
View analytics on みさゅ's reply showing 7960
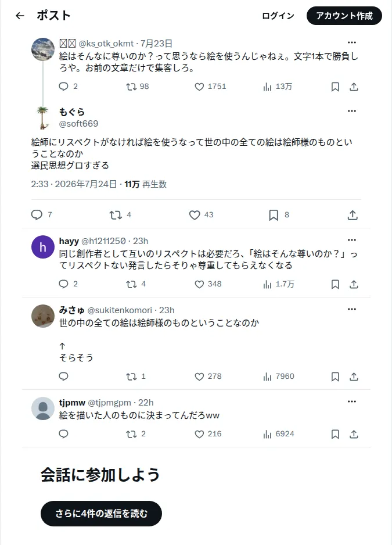(x=279, y=377)
